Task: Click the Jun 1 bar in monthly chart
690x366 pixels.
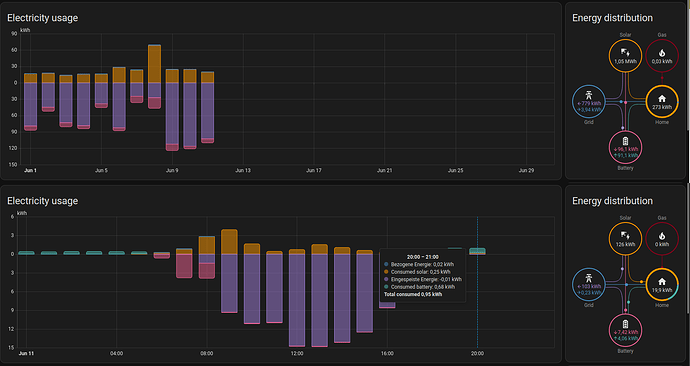Action: (x=30, y=102)
